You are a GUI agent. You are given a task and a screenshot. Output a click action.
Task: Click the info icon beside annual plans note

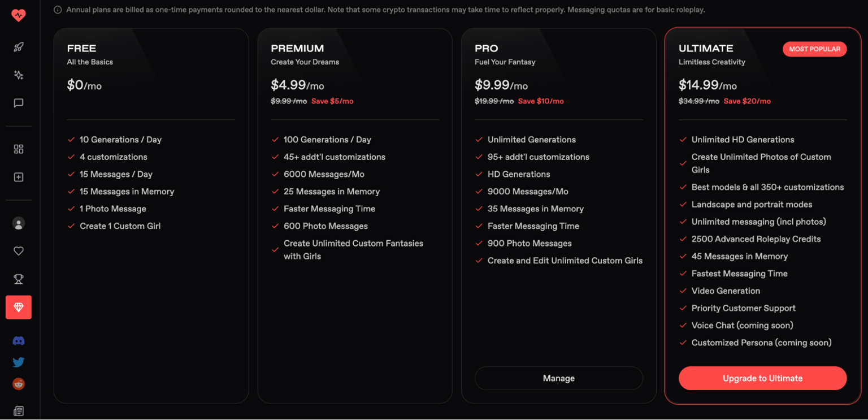[x=58, y=10]
